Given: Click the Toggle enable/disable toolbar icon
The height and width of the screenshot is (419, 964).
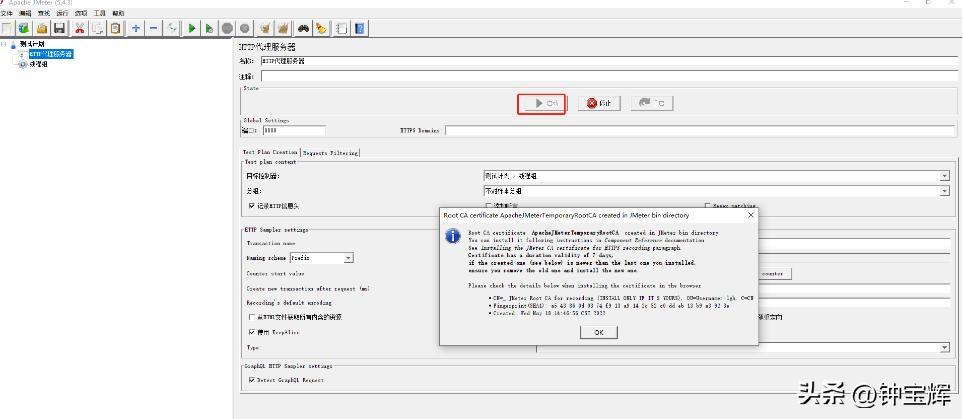Looking at the screenshot, I should click(x=173, y=28).
